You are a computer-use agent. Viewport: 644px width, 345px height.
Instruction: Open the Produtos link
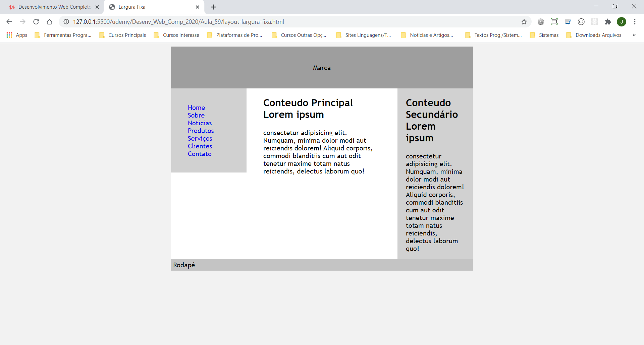click(201, 131)
